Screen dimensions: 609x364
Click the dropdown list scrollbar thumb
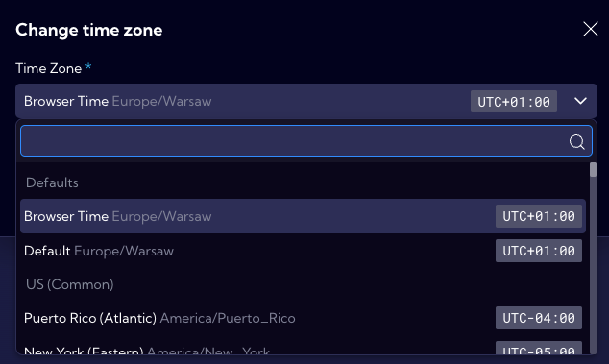pos(593,170)
